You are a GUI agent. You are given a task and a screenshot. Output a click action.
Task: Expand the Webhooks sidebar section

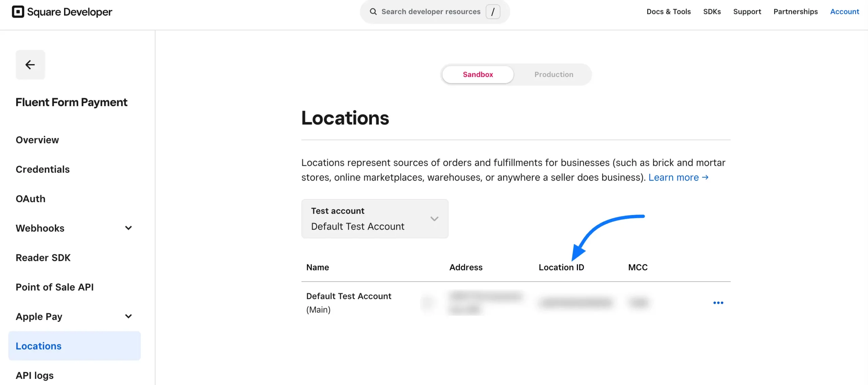click(128, 228)
